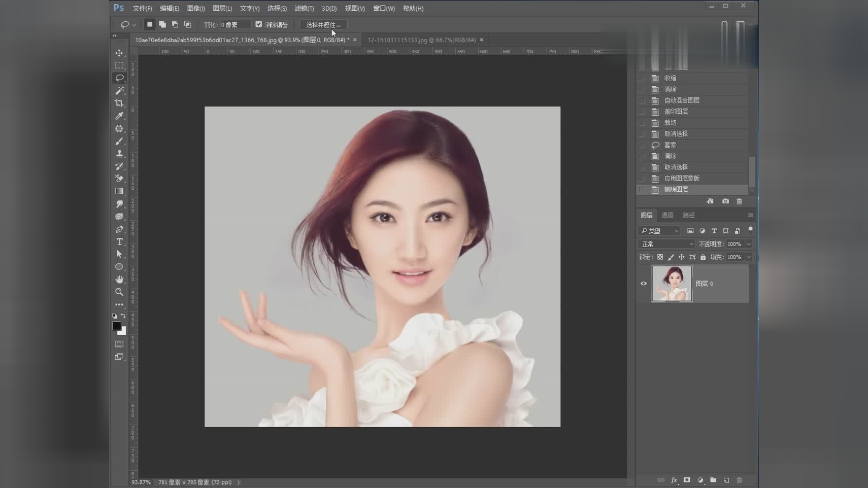Hide 图层 0 layer with eye icon
This screenshot has height=488, width=868.
[644, 284]
